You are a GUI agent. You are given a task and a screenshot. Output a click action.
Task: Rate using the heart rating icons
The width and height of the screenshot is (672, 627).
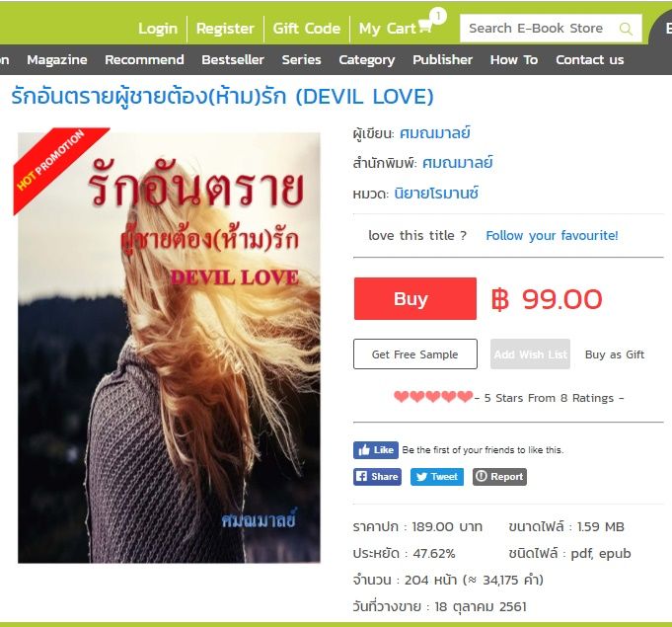pyautogui.click(x=433, y=397)
